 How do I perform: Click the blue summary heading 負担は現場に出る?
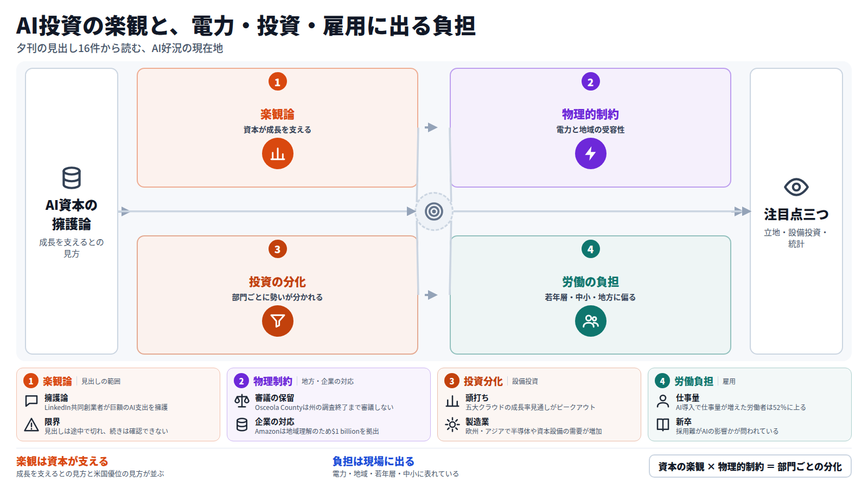click(x=373, y=461)
